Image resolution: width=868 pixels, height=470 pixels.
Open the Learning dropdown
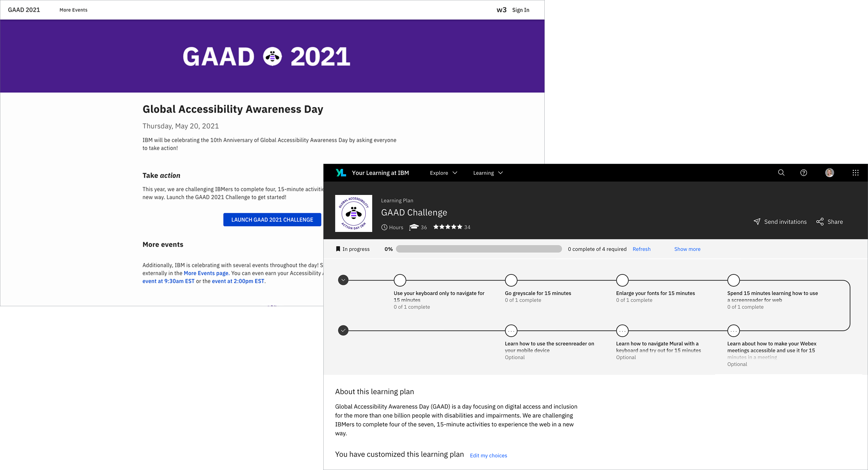487,173
